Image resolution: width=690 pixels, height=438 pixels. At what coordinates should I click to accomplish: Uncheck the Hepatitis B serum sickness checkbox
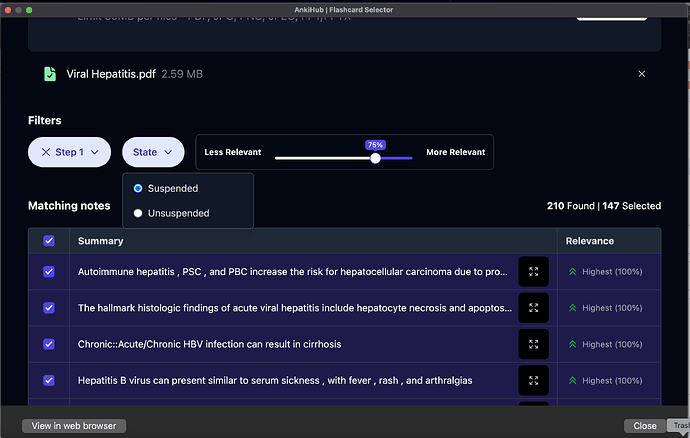(49, 380)
